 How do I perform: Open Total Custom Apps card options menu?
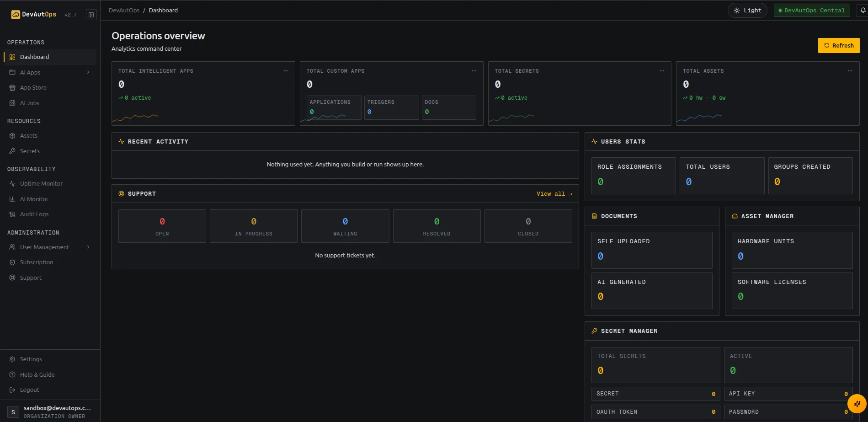click(474, 71)
